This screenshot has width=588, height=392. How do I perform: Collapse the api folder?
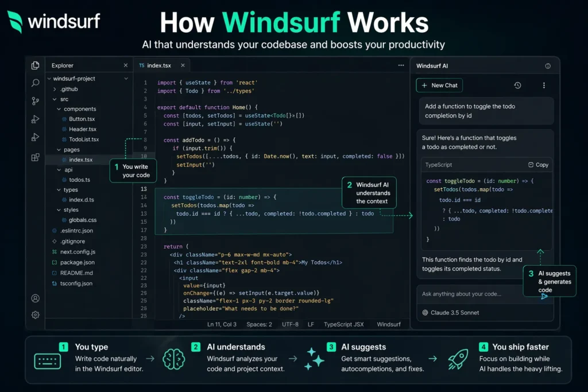click(x=59, y=170)
